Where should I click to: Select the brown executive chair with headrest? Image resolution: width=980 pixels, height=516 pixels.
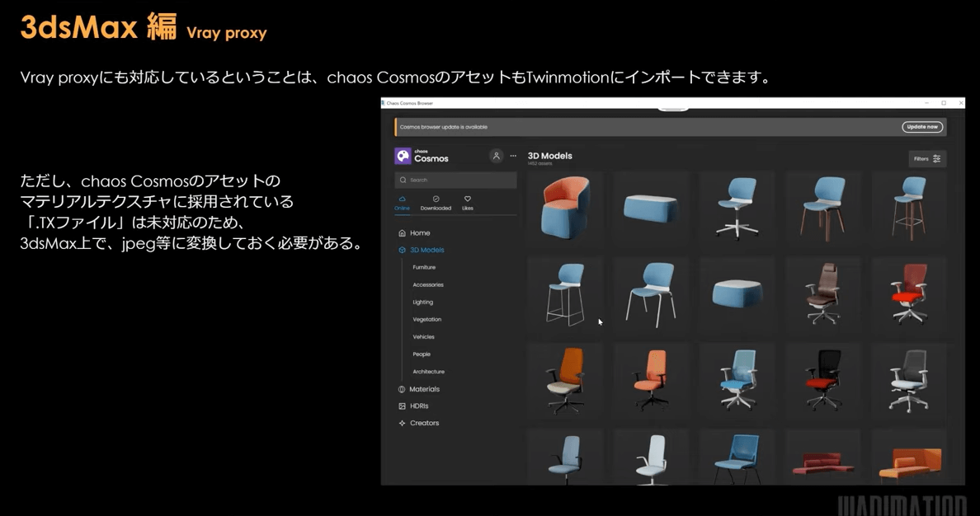click(823, 293)
